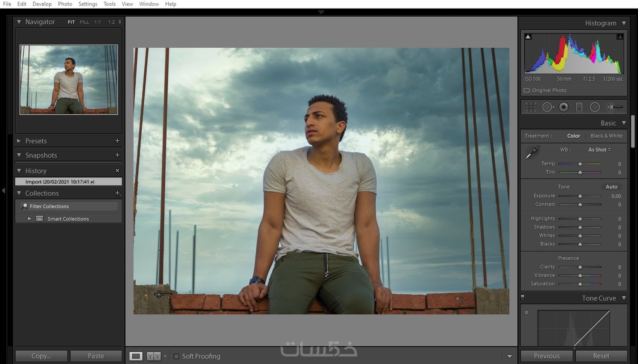The width and height of the screenshot is (638, 364).
Task: Click the Paste button
Action: [x=96, y=356]
